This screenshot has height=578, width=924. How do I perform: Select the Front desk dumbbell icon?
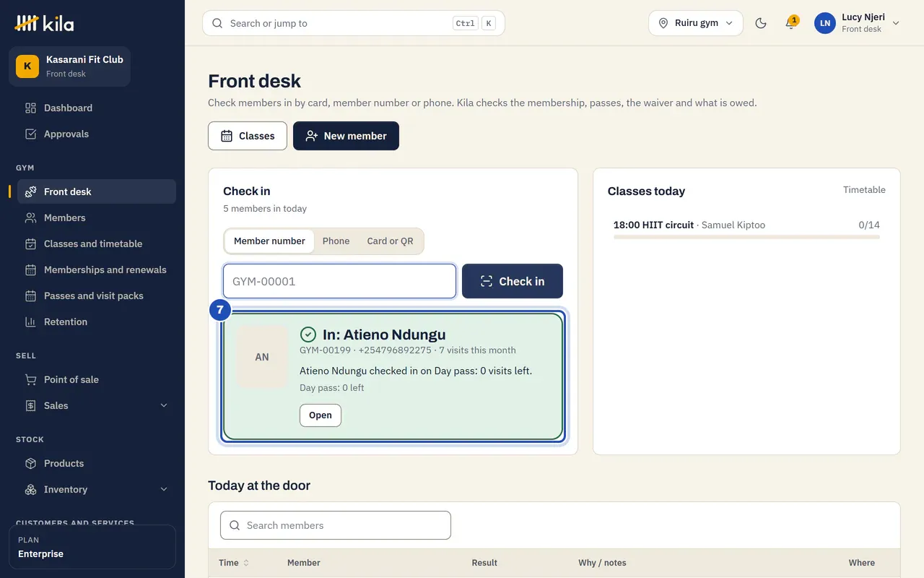coord(30,191)
